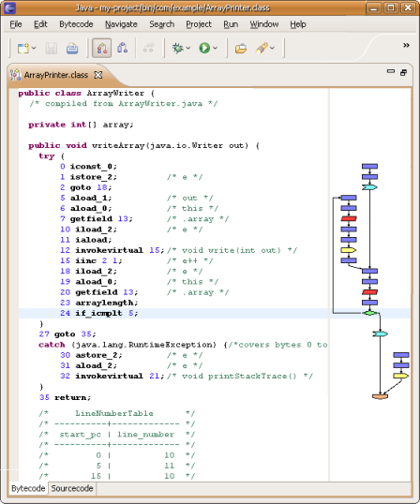Click the 'public void writeArray' method line
This screenshot has width=420, height=504.
pyautogui.click(x=143, y=145)
